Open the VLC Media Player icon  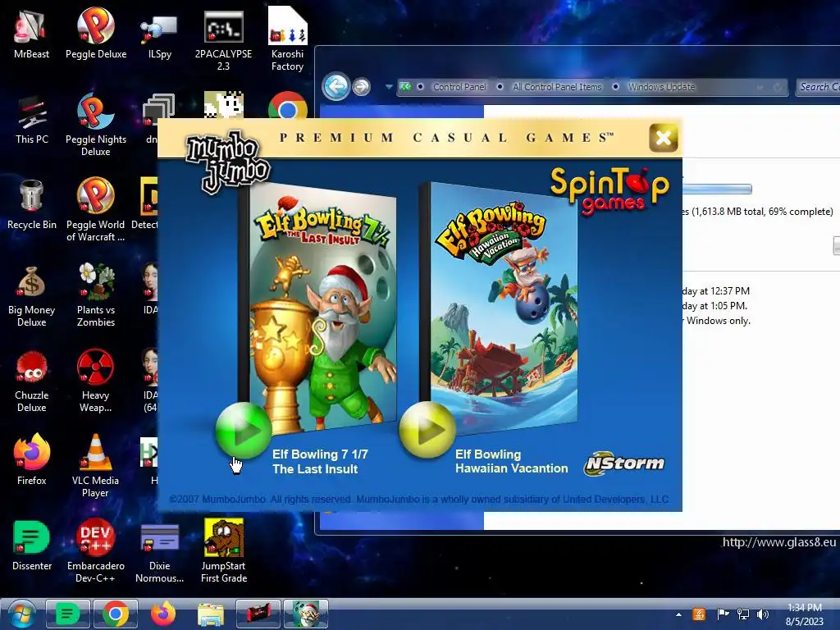96,465
